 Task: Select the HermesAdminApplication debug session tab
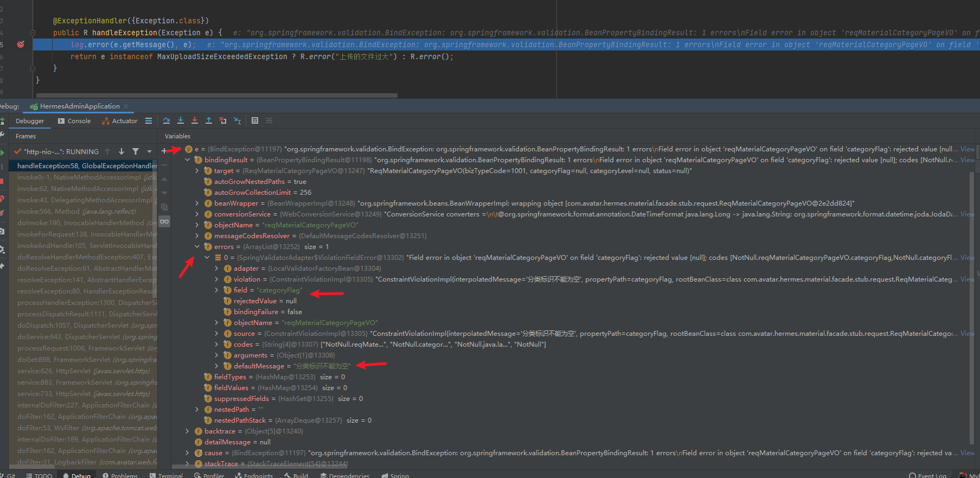click(x=80, y=106)
